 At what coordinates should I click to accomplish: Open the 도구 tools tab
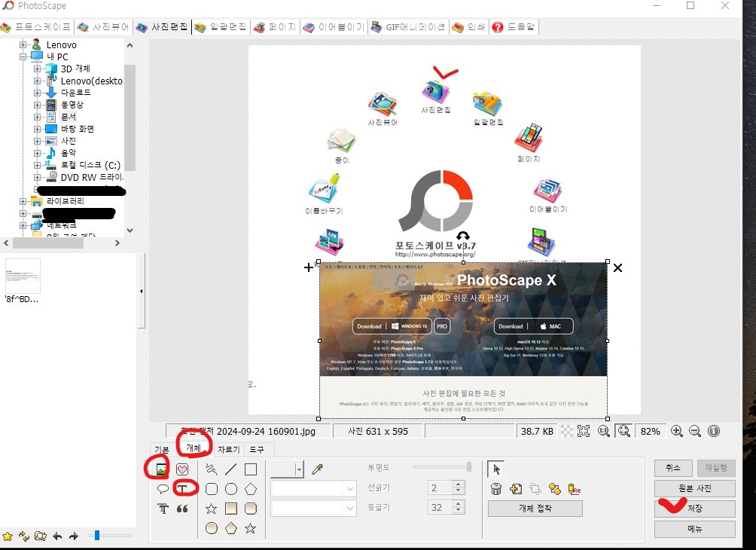point(257,449)
